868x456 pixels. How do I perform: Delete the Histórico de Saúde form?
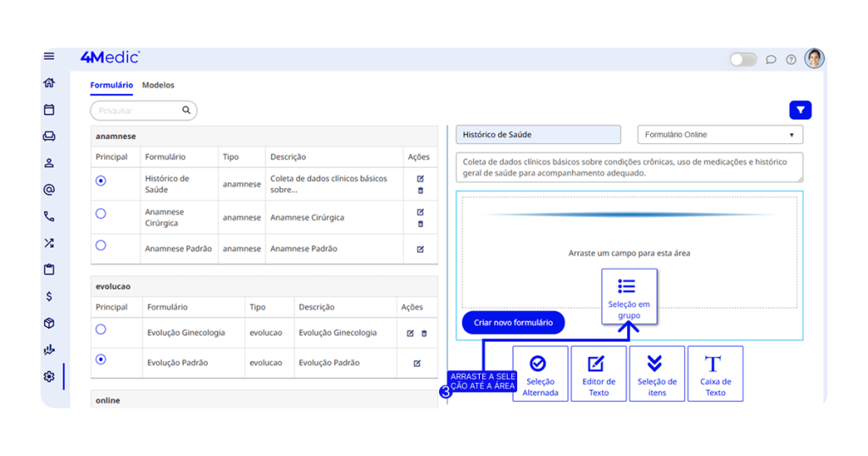[420, 191]
